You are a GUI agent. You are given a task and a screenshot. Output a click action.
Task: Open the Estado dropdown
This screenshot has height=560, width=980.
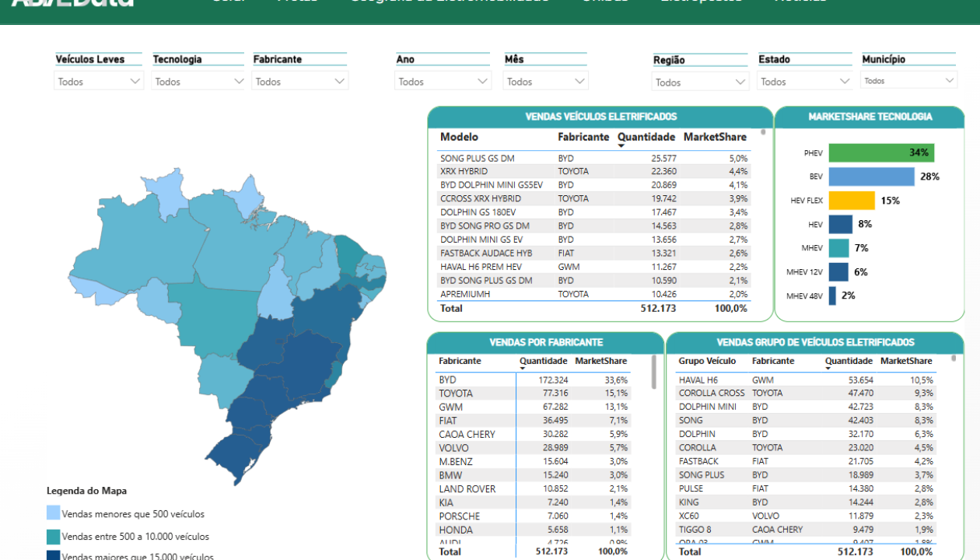coord(845,81)
